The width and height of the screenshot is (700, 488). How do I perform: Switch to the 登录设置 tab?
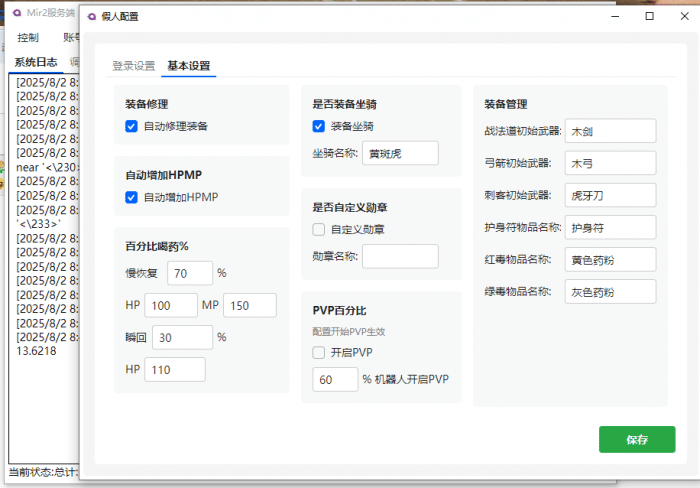click(133, 66)
